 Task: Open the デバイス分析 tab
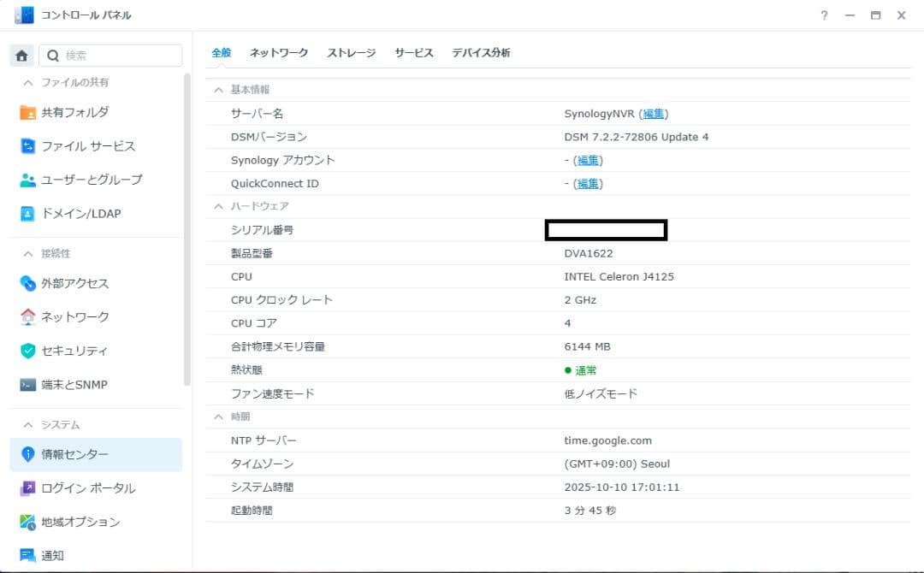[x=481, y=52]
